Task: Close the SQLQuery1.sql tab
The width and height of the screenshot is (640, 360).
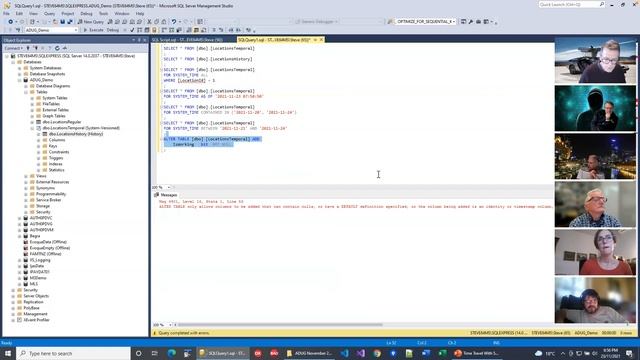Action: [321, 40]
